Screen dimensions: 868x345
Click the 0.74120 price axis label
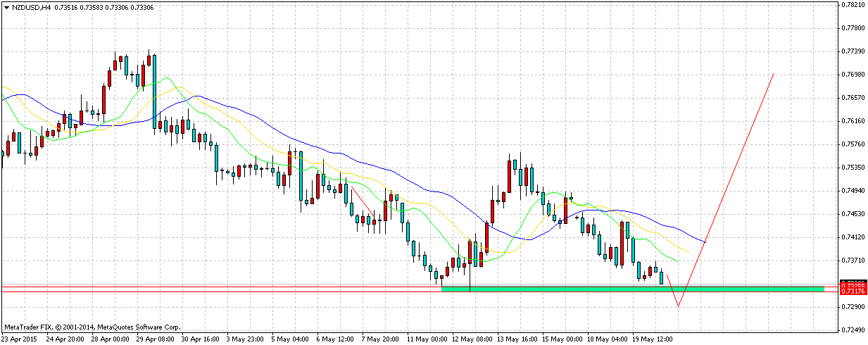click(853, 237)
